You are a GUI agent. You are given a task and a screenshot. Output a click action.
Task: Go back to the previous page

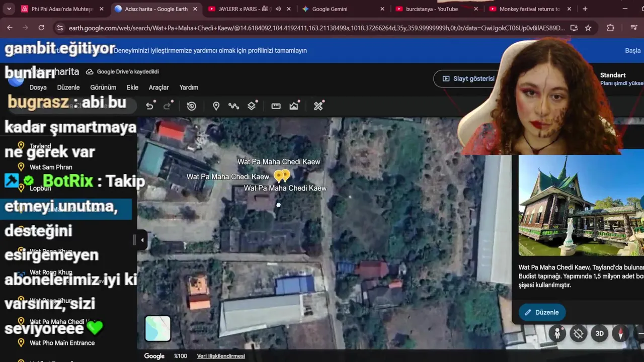pos(10,28)
